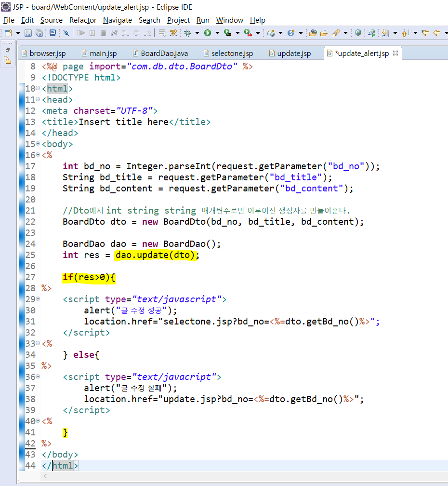Click the Step Return icon
Image resolution: width=448 pixels, height=486 pixels.
pyautogui.click(x=148, y=33)
